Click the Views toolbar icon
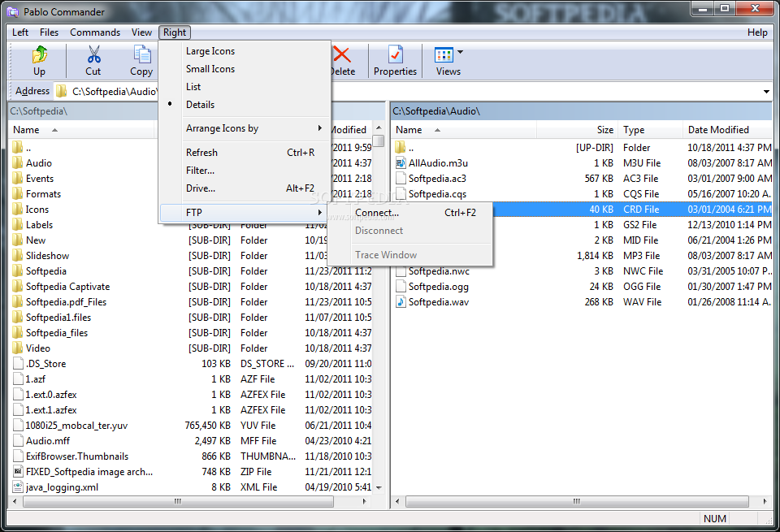Screen dimensions: 780x532 coord(444,54)
